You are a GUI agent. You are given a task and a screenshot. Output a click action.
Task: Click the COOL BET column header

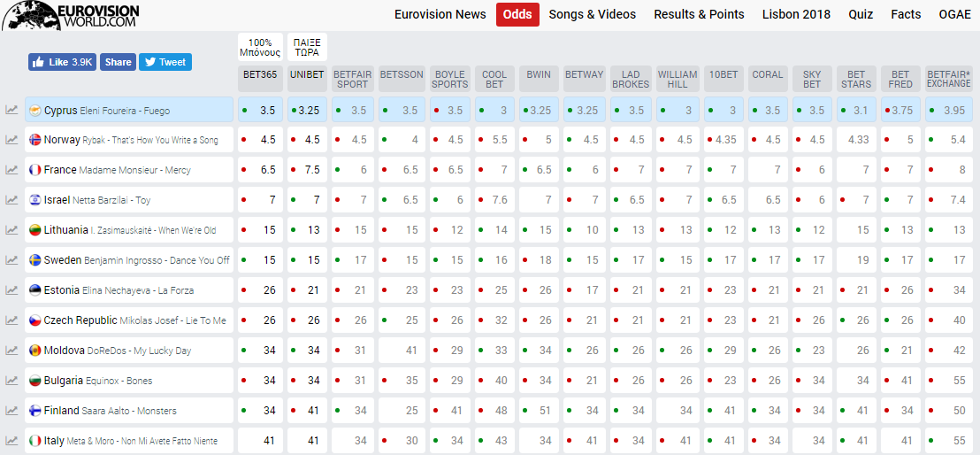(494, 79)
